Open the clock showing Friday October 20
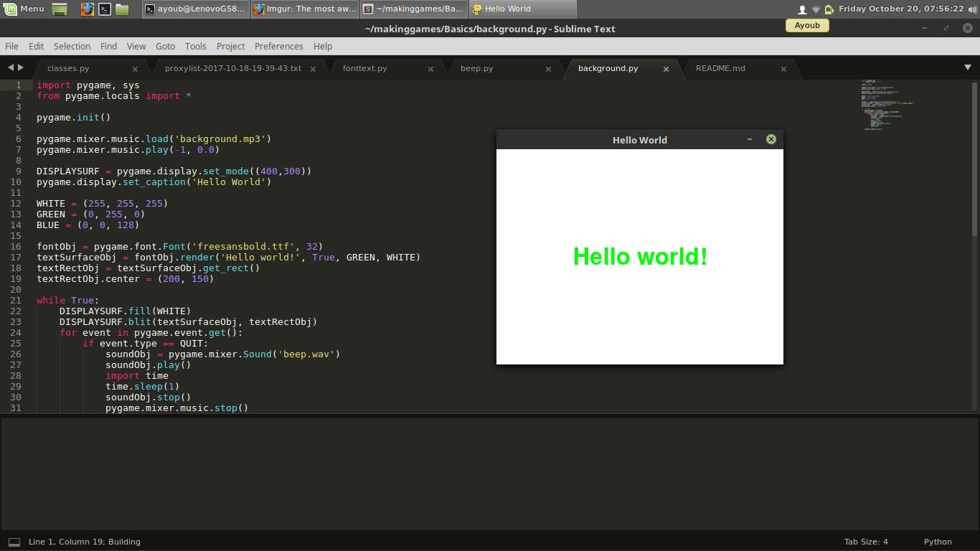This screenshot has width=980, height=551. tap(901, 9)
